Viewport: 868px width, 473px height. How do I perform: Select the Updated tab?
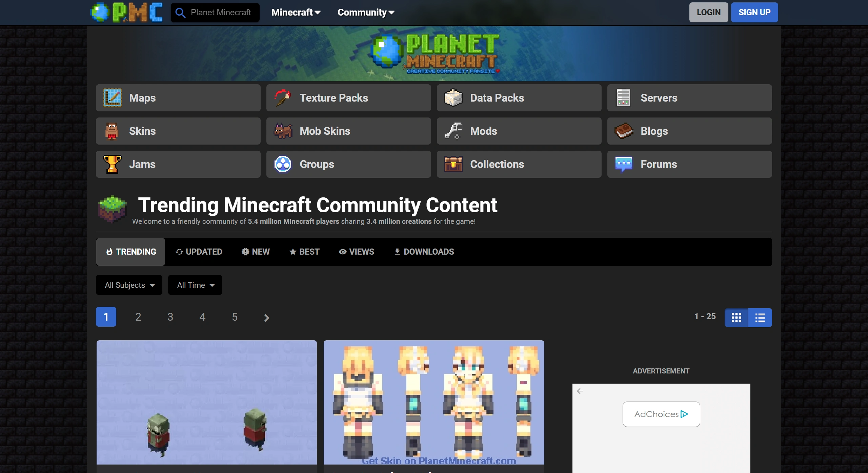tap(199, 252)
